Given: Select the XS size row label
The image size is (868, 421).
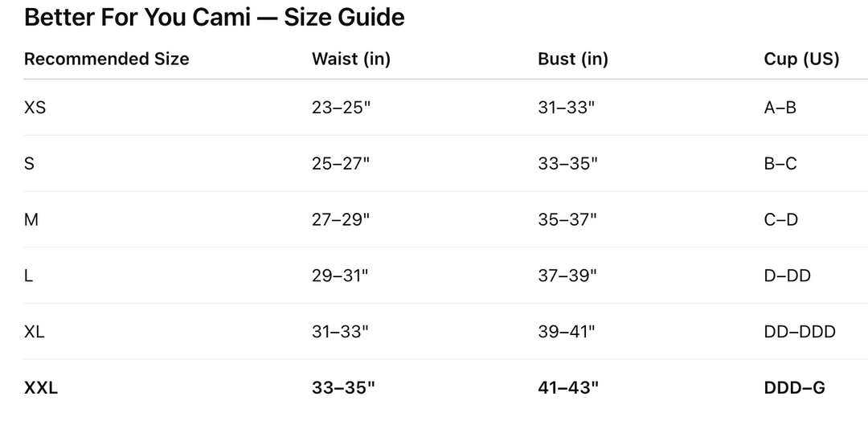Looking at the screenshot, I should pos(35,107).
